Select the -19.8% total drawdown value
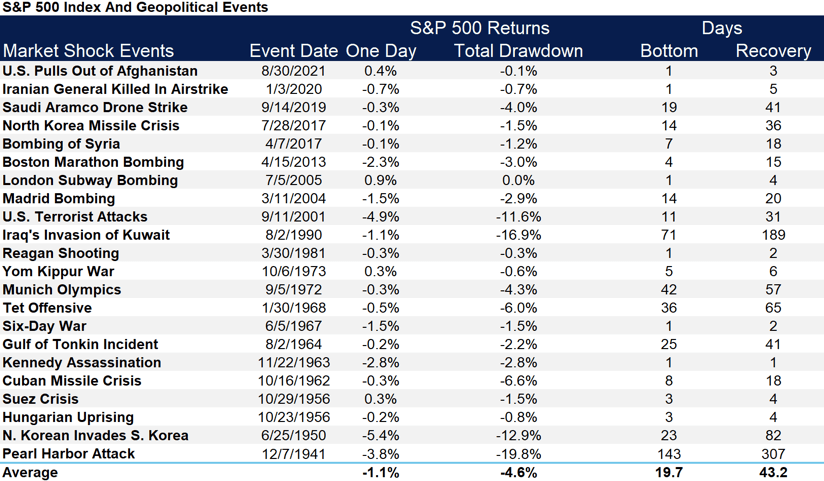 point(518,454)
